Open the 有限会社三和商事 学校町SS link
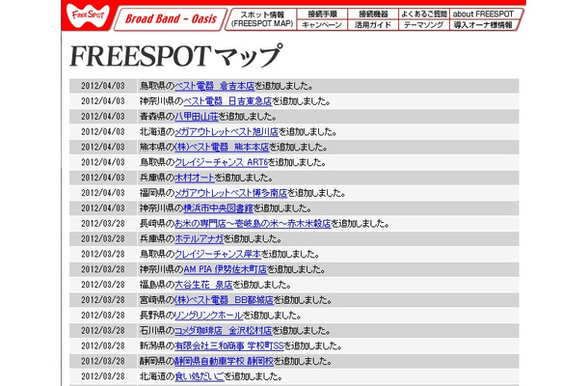Viewport: 588px width, 386px height. pyautogui.click(x=229, y=346)
